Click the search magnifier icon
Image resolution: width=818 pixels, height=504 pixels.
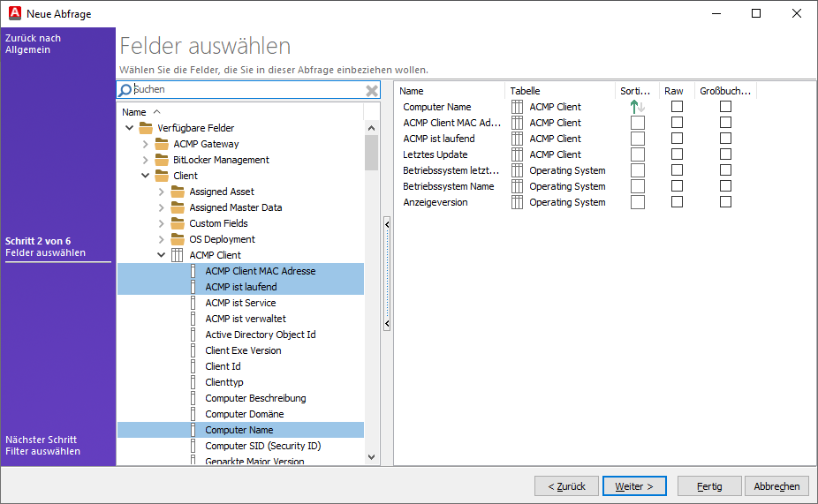[125, 90]
